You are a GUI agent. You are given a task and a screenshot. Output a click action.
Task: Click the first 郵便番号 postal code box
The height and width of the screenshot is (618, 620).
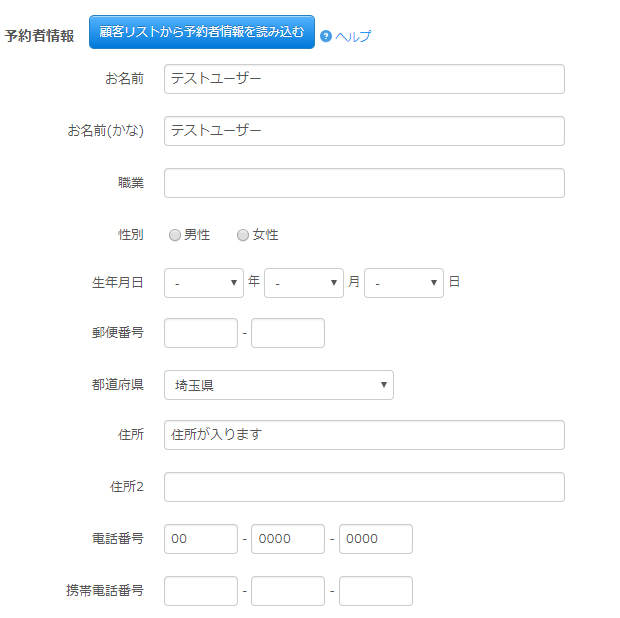point(201,333)
